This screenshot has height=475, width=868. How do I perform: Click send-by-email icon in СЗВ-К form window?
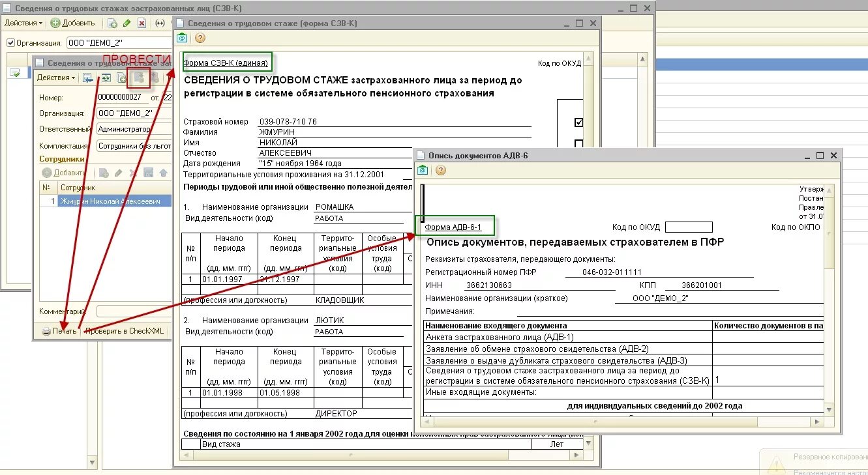tap(182, 38)
